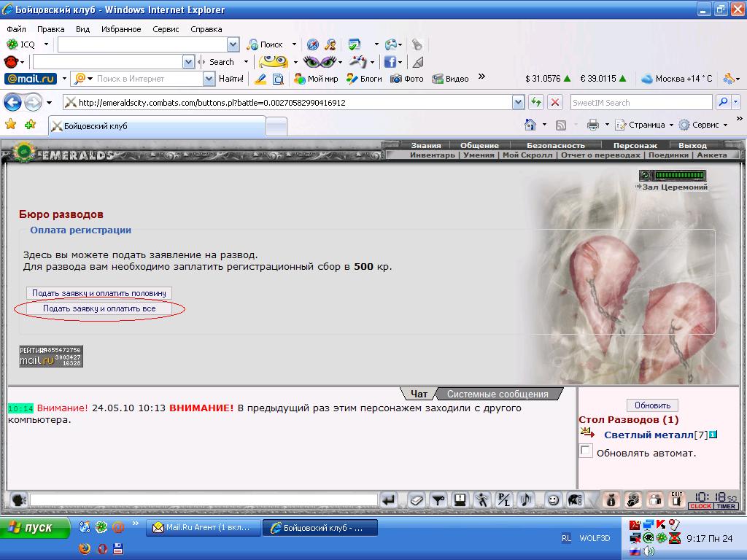The width and height of the screenshot is (747, 560).
Task: Open the recent pages dropdown beside Forward
Action: tap(49, 102)
